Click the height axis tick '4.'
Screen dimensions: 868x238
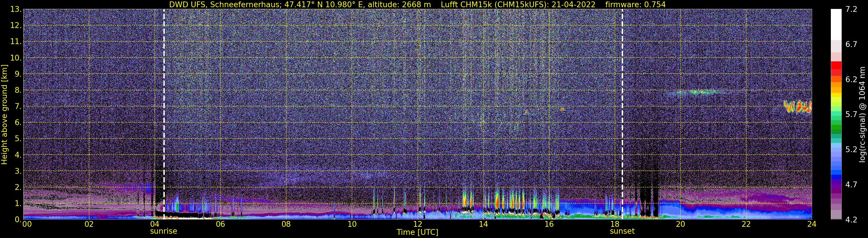pyautogui.click(x=18, y=155)
